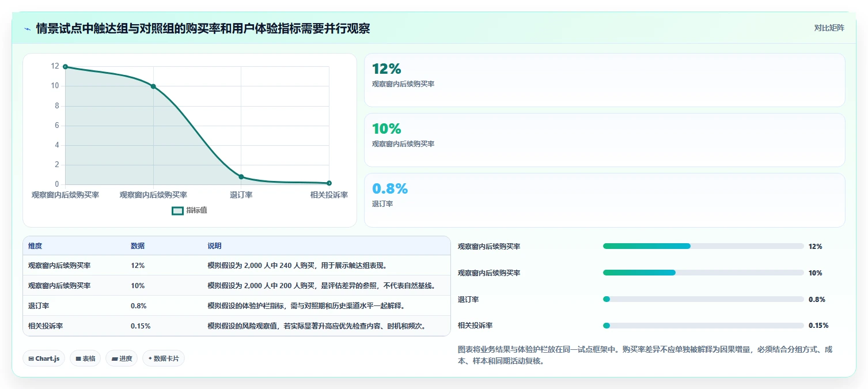The width and height of the screenshot is (868, 389).
Task: Click the y-axis tick labeled 4
Action: [x=57, y=145]
